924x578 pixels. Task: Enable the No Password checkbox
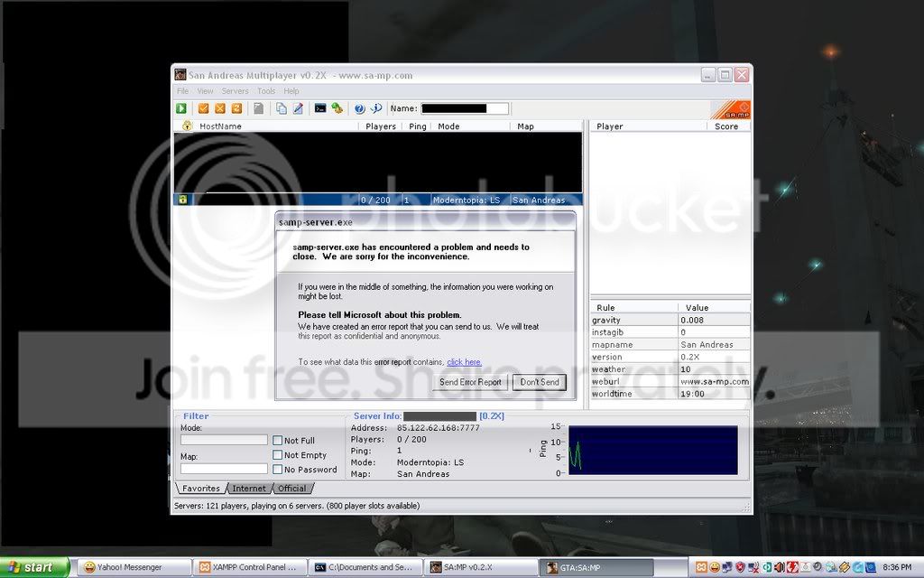(278, 469)
